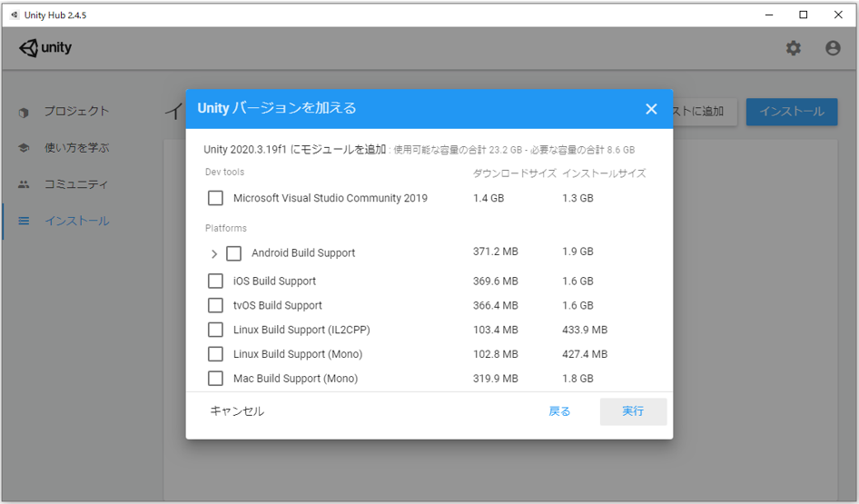Click the Unity 2020.3.19f1 にモジュールを追加 heading
The height and width of the screenshot is (504, 859).
pos(295,150)
